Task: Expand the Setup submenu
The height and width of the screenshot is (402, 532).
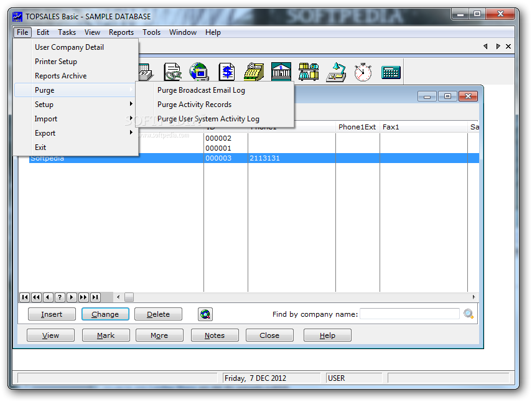Action: pos(76,105)
